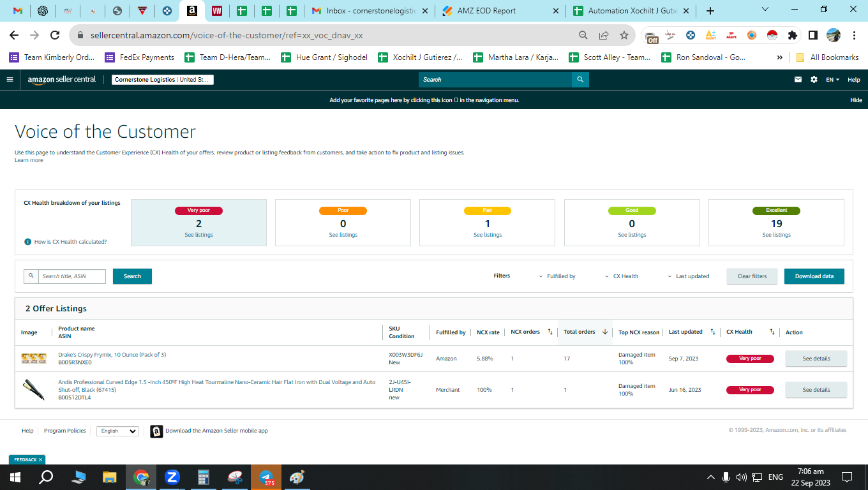Open the Calculator app in the taskbar
The width and height of the screenshot is (868, 490).
(x=204, y=477)
